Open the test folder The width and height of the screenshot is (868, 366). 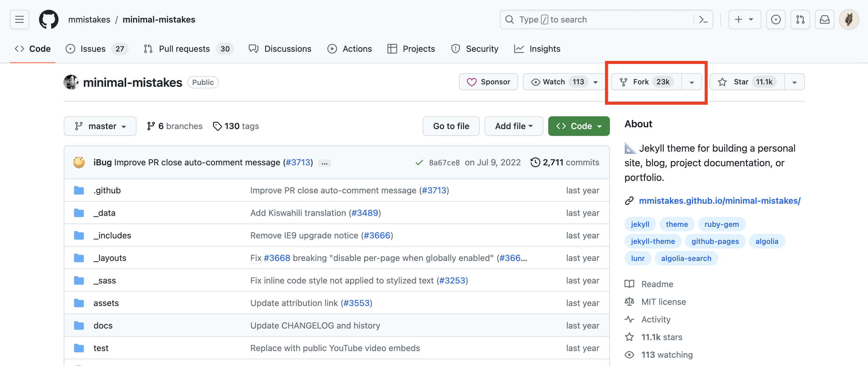coord(101,348)
